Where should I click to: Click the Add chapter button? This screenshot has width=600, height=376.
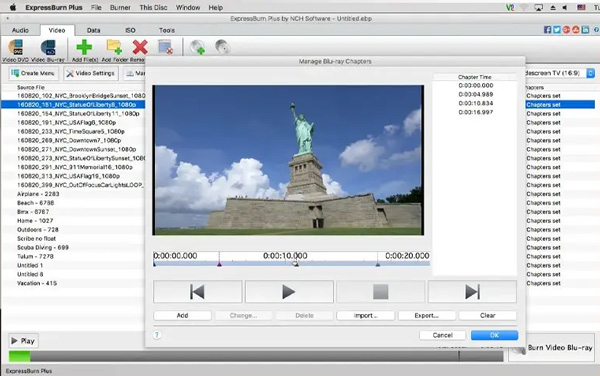[182, 316]
